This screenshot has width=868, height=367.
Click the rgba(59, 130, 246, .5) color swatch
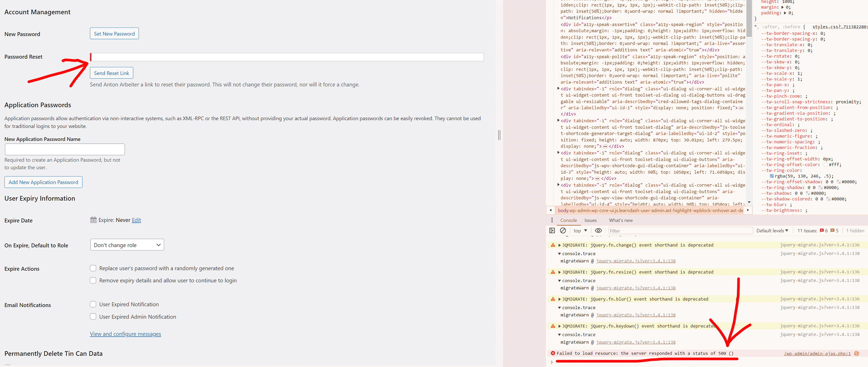(772, 176)
